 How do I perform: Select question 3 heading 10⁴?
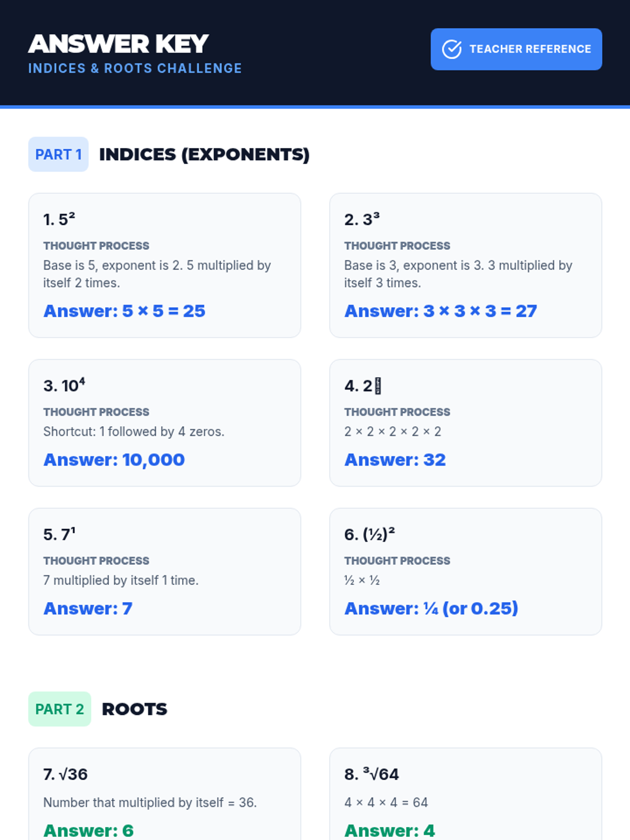[64, 386]
